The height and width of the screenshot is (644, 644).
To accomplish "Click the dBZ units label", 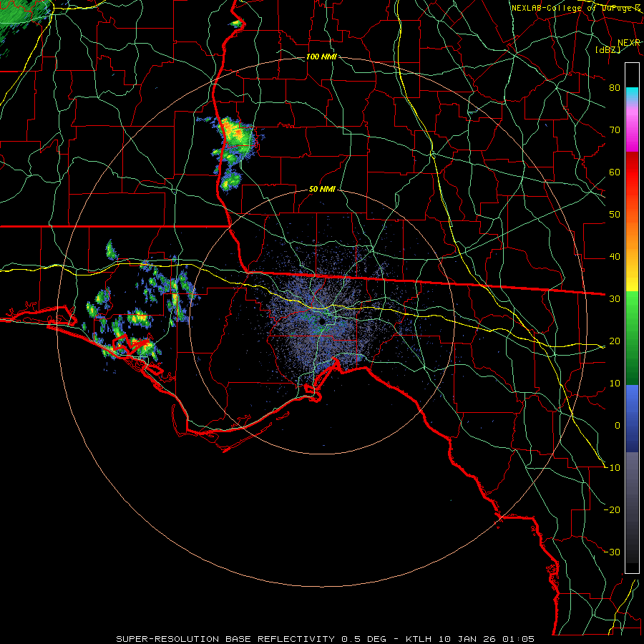I will coord(608,49).
